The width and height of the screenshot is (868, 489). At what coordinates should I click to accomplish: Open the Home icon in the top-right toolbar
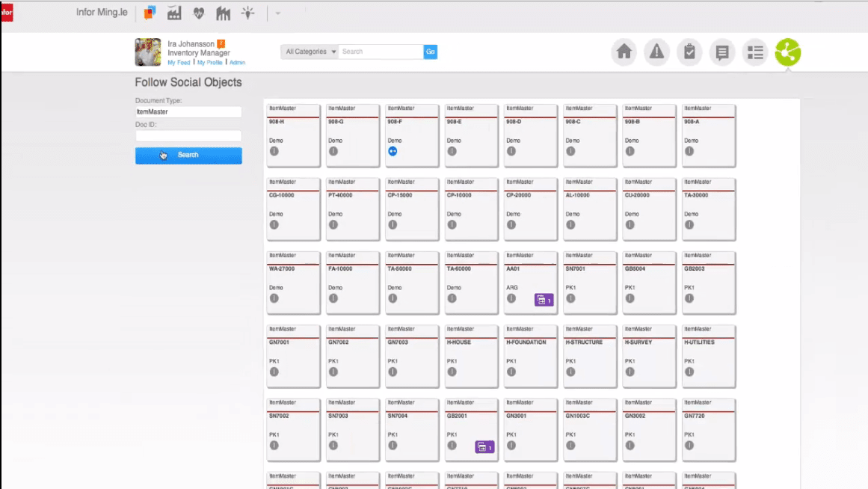click(x=624, y=52)
